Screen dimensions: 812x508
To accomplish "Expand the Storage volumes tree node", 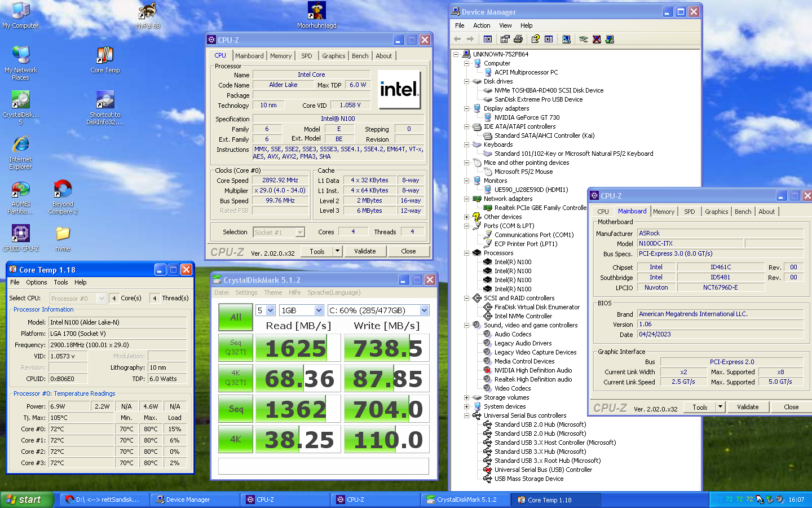I will (x=466, y=397).
